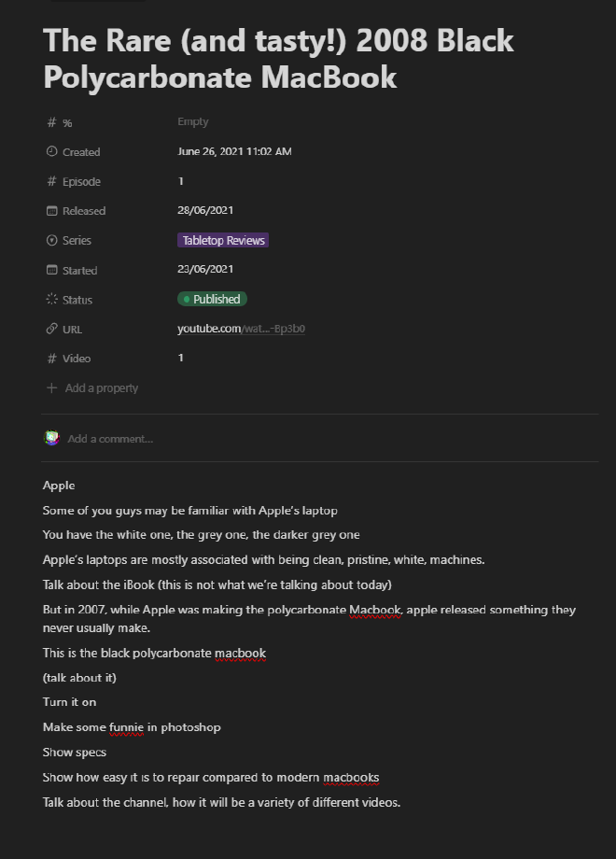616x859 pixels.
Task: Click the Started date value 23/06/2021
Action: point(204,270)
